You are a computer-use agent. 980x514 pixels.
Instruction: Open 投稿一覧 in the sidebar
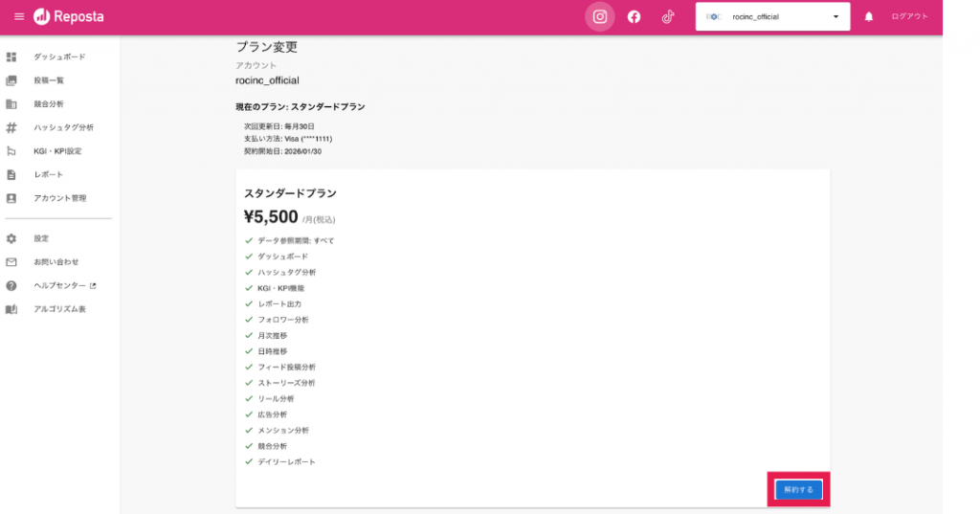(49, 80)
